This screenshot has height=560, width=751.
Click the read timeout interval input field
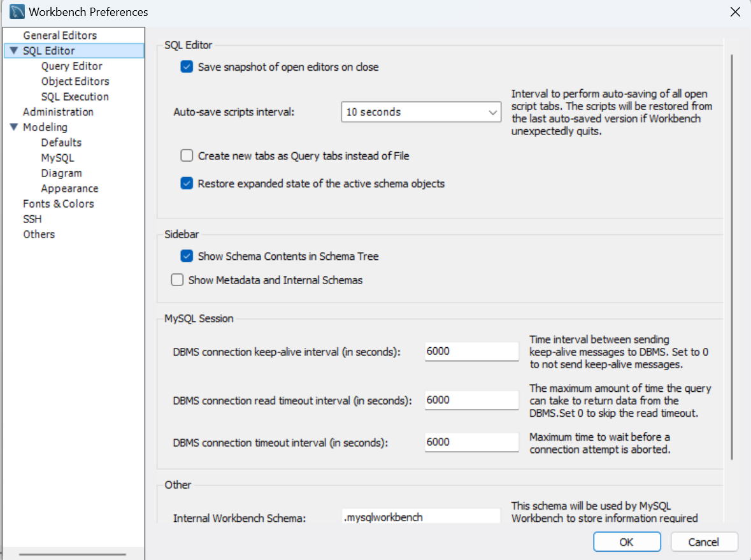(x=471, y=400)
